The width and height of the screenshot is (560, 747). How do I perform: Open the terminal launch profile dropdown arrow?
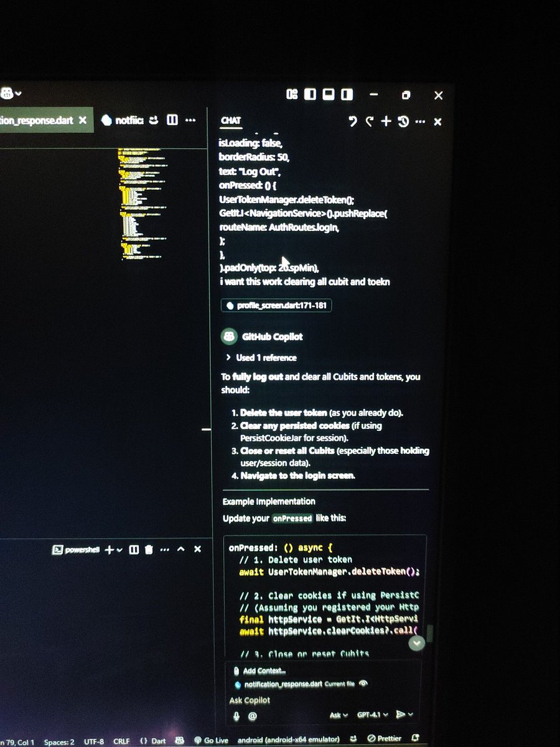(119, 550)
